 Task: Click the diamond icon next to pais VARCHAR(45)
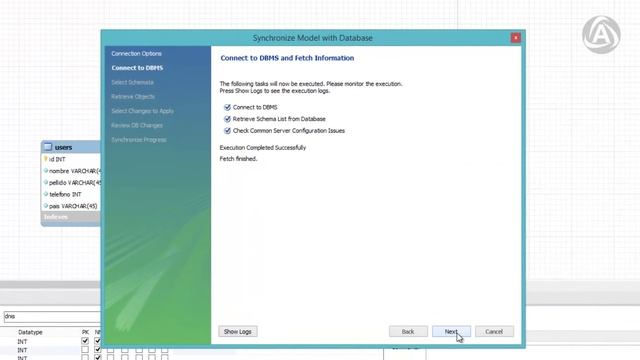coord(46,206)
